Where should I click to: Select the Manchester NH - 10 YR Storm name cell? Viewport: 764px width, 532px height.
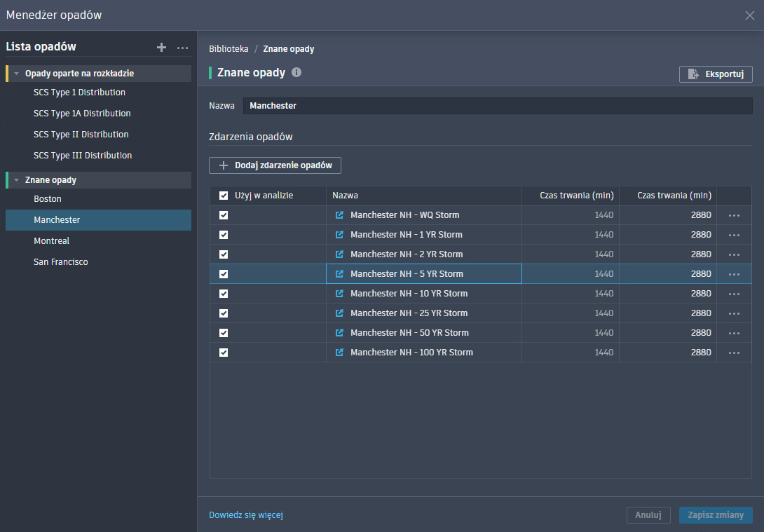[x=424, y=294]
